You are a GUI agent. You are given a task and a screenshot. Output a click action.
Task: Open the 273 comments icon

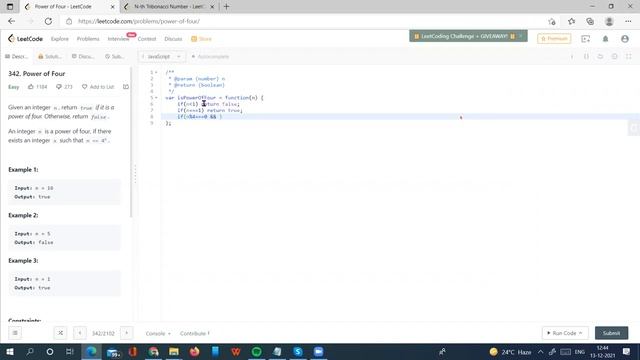click(64, 87)
